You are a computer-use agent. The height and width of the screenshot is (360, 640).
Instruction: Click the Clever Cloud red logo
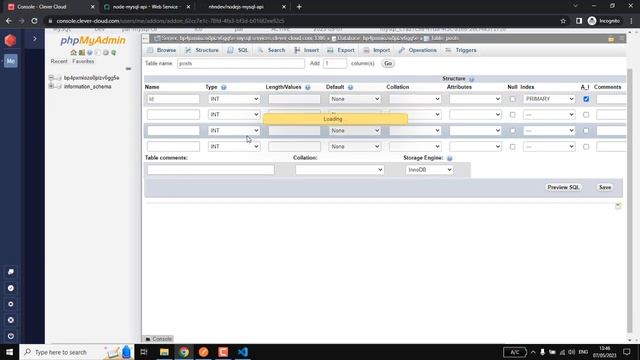click(x=10, y=40)
